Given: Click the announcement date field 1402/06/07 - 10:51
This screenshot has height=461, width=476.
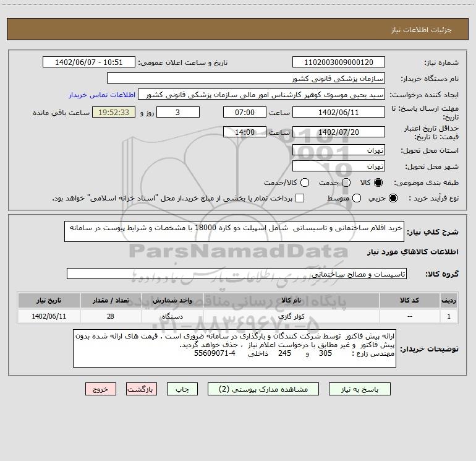Looking at the screenshot, I should [x=88, y=62].
